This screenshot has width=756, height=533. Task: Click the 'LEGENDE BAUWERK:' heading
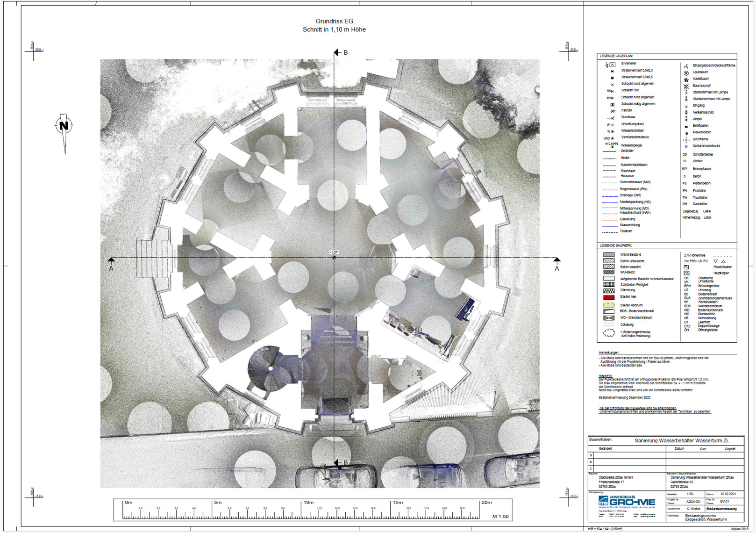click(616, 245)
